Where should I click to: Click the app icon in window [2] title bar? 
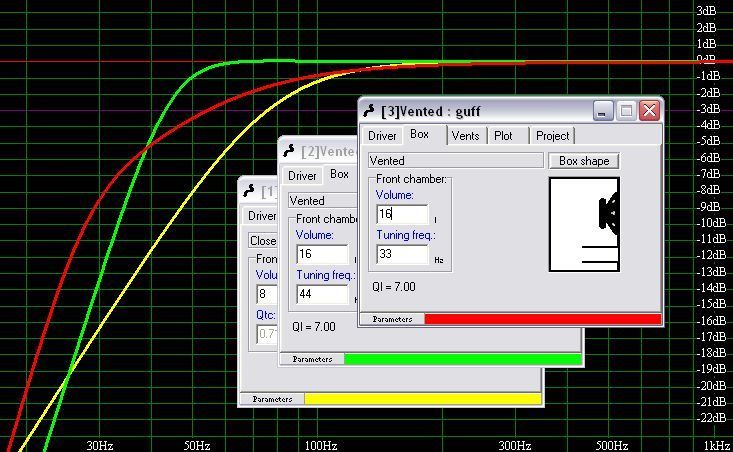289,151
